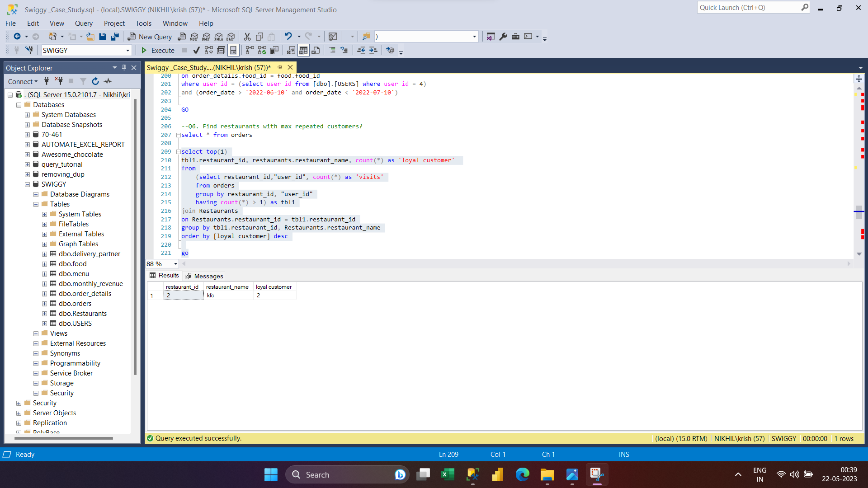This screenshot has width=868, height=488.
Task: Display the Estimated Execution Plan icon
Action: (208, 50)
